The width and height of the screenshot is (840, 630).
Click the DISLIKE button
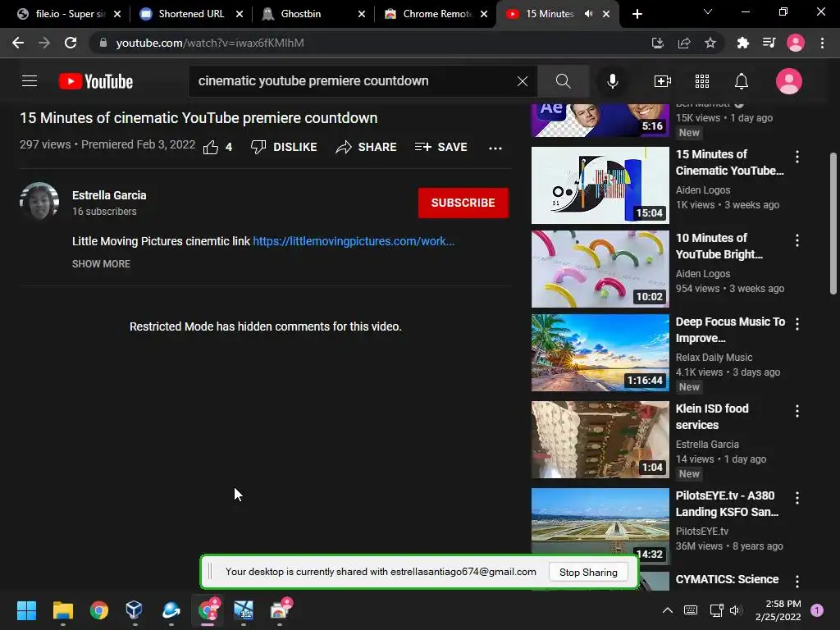pos(284,147)
